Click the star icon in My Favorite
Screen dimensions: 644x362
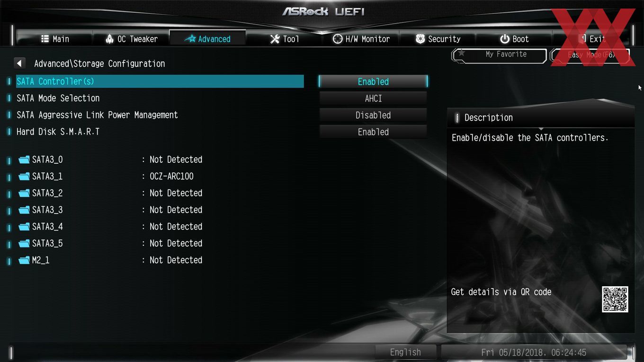461,53
